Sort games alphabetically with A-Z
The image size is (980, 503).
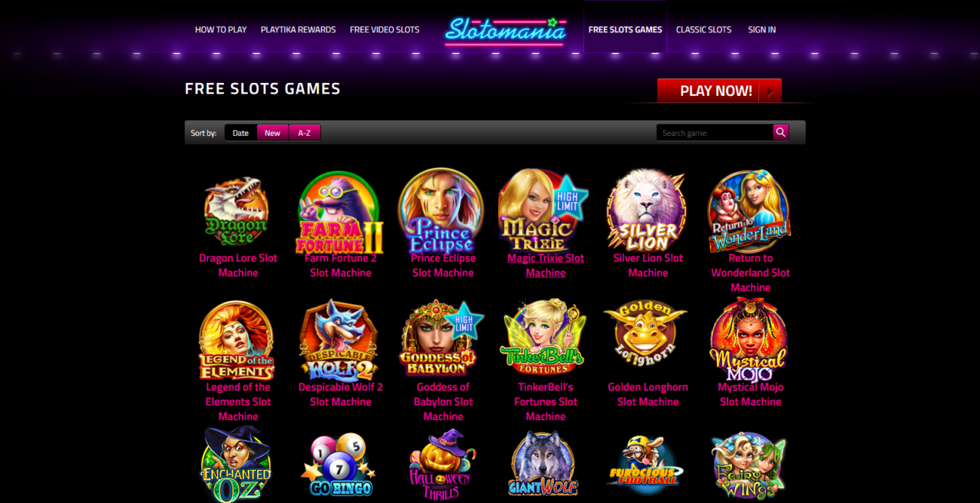pyautogui.click(x=305, y=133)
